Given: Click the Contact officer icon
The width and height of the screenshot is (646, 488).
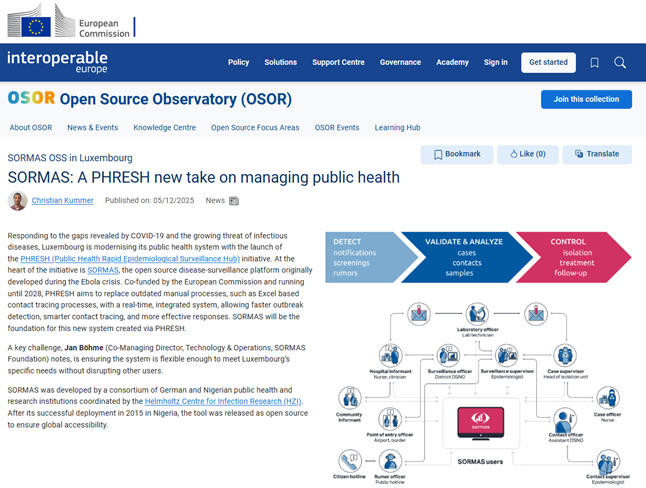Looking at the screenshot, I should 565,420.
